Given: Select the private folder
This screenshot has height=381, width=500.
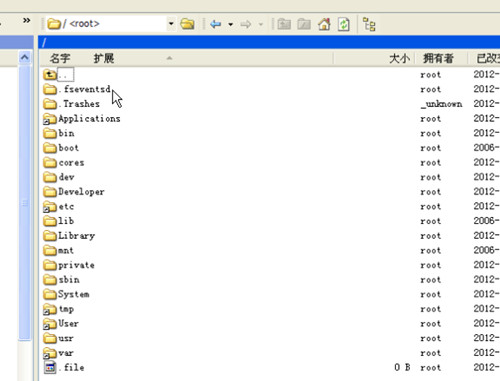Looking at the screenshot, I should 69,265.
